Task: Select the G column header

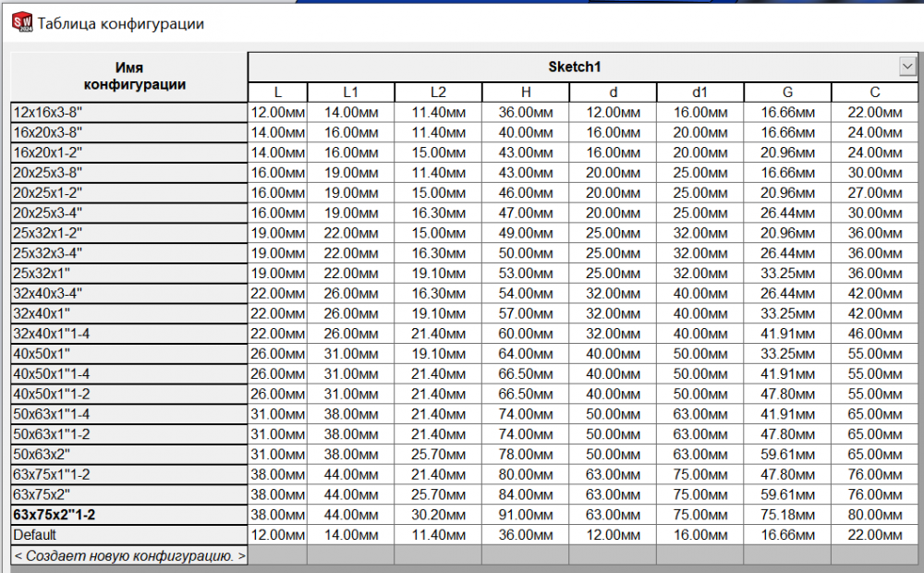Action: 787,92
